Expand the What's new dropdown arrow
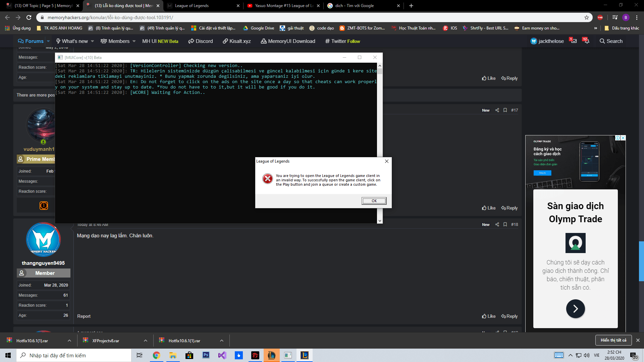The height and width of the screenshot is (362, 644). tap(93, 41)
